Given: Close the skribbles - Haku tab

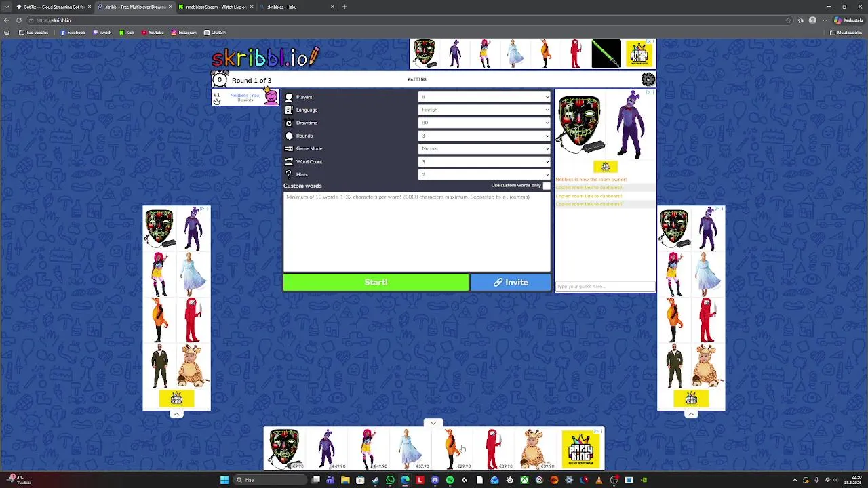Looking at the screenshot, I should pos(332,7).
